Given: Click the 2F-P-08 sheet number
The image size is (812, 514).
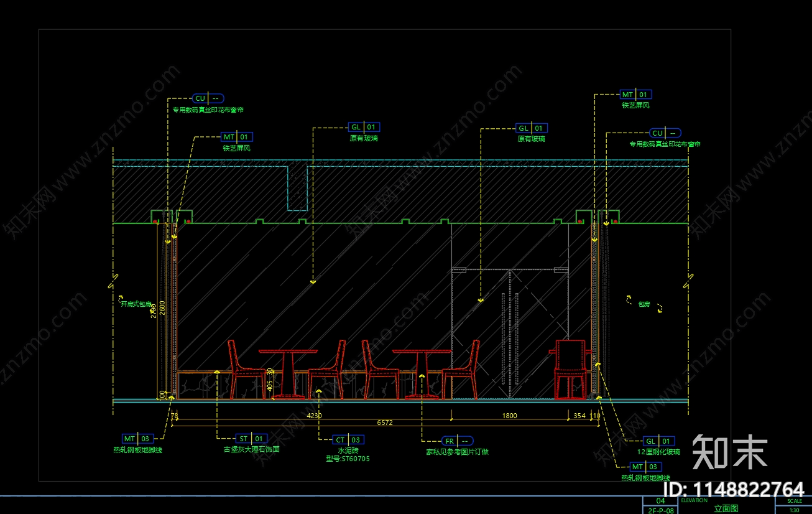Looking at the screenshot, I should tap(661, 510).
